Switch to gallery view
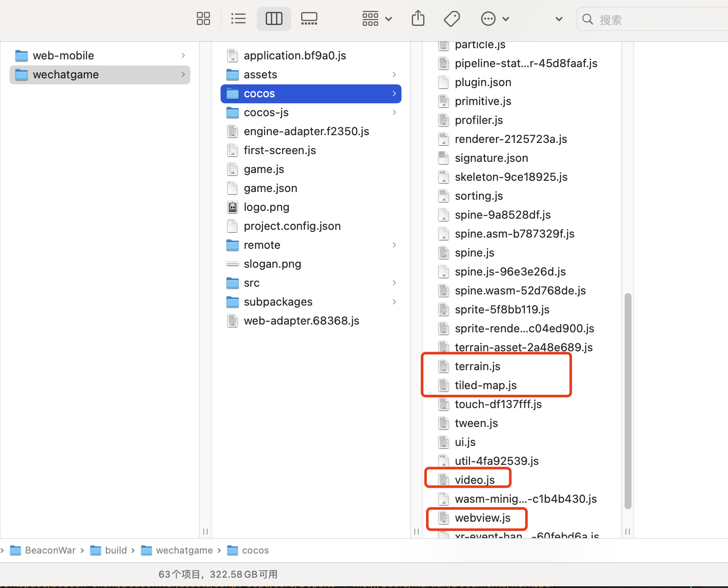Image resolution: width=728 pixels, height=588 pixels. [309, 19]
